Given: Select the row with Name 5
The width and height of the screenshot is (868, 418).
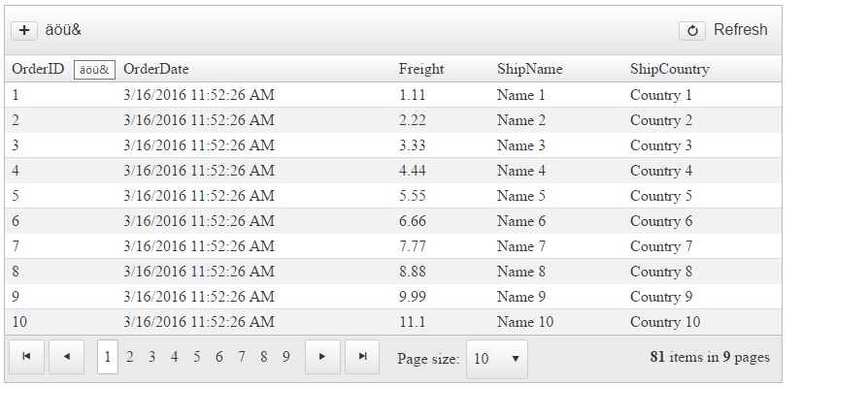Looking at the screenshot, I should pyautogui.click(x=521, y=196).
